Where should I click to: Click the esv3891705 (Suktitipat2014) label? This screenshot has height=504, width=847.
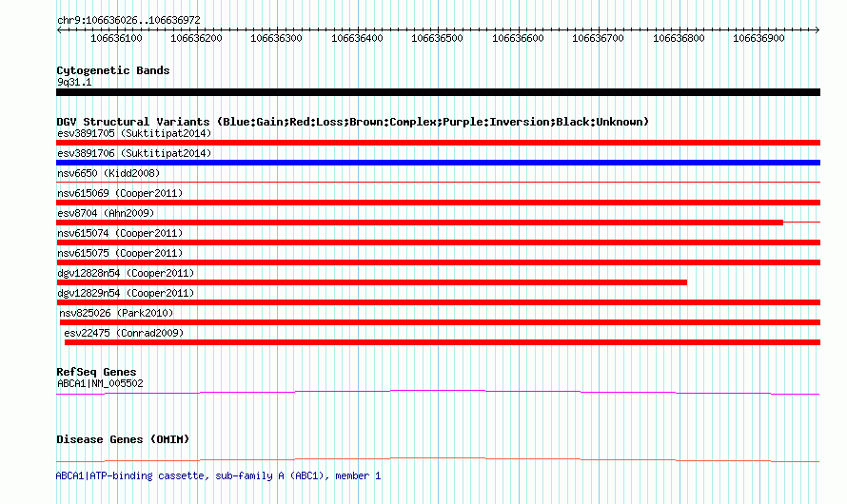(134, 133)
